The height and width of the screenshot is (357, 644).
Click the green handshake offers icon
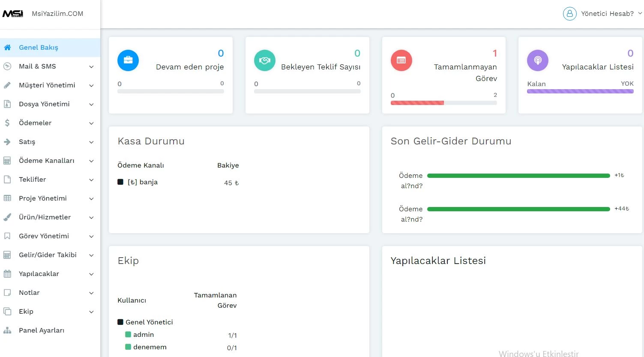[265, 60]
